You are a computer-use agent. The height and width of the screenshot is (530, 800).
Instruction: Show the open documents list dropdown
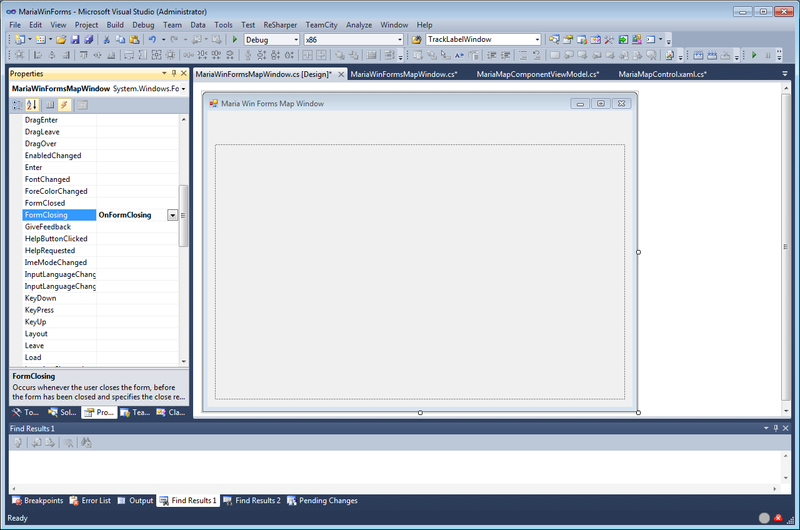pos(785,74)
